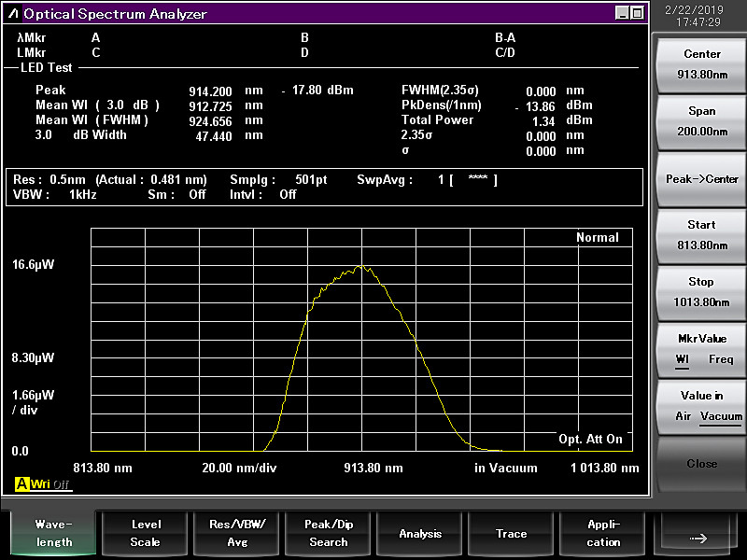
Task: Toggle the trace Wri Off status label
Action: (x=50, y=484)
